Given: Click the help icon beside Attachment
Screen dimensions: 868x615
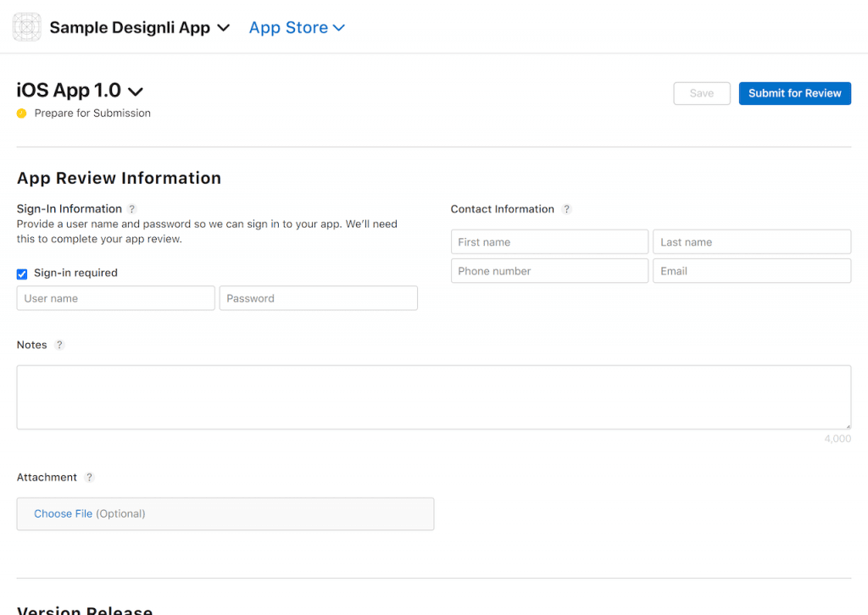Looking at the screenshot, I should 90,478.
